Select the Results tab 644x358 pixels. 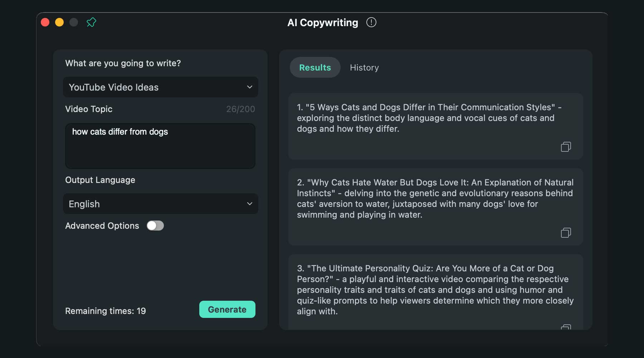315,67
